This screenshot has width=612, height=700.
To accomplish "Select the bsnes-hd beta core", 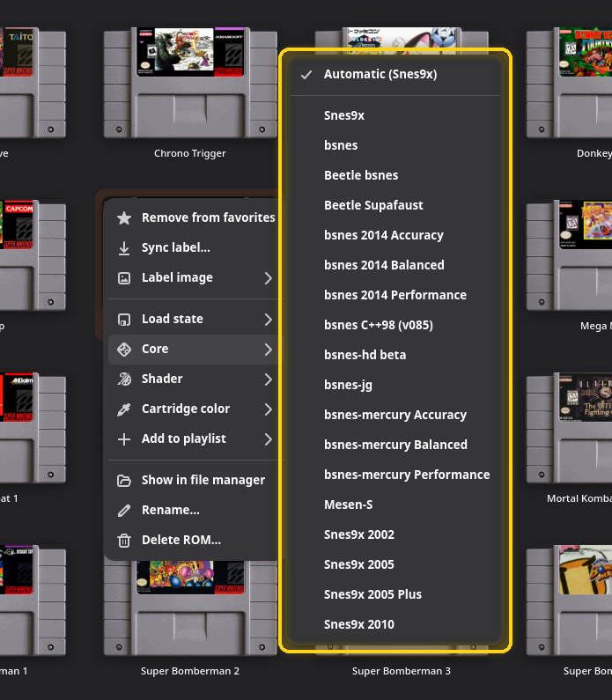I will [x=394, y=355].
